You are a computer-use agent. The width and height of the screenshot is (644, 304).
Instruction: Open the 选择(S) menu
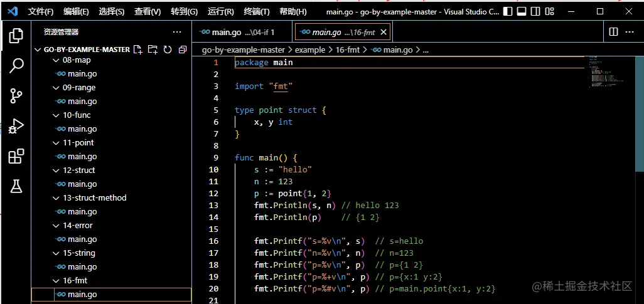[111, 12]
